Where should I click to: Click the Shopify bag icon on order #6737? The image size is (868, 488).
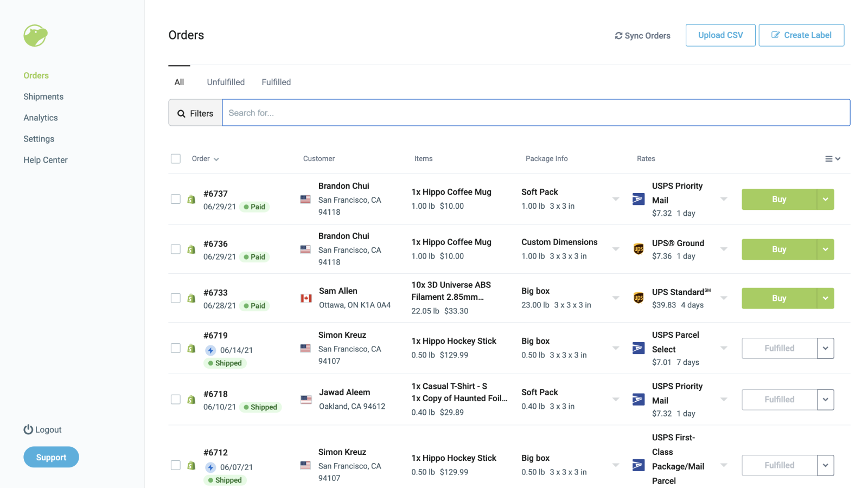(191, 200)
